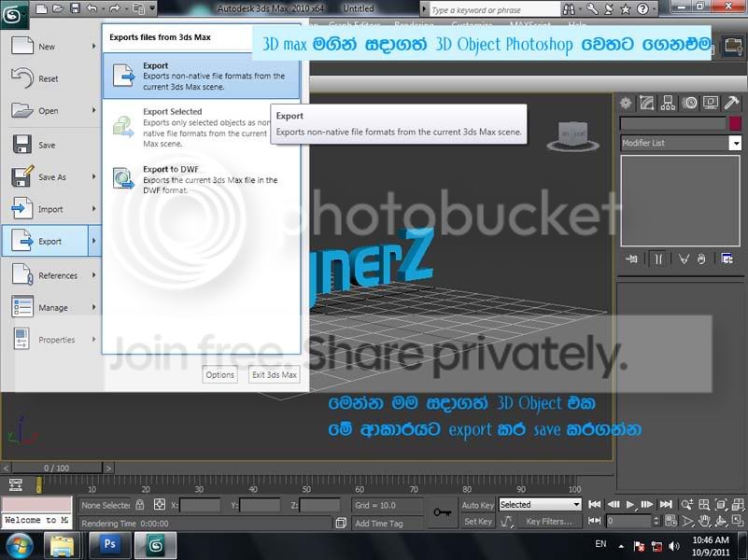Expand the Manage submenu arrow
Viewport: 748px width, 560px height.
click(94, 307)
